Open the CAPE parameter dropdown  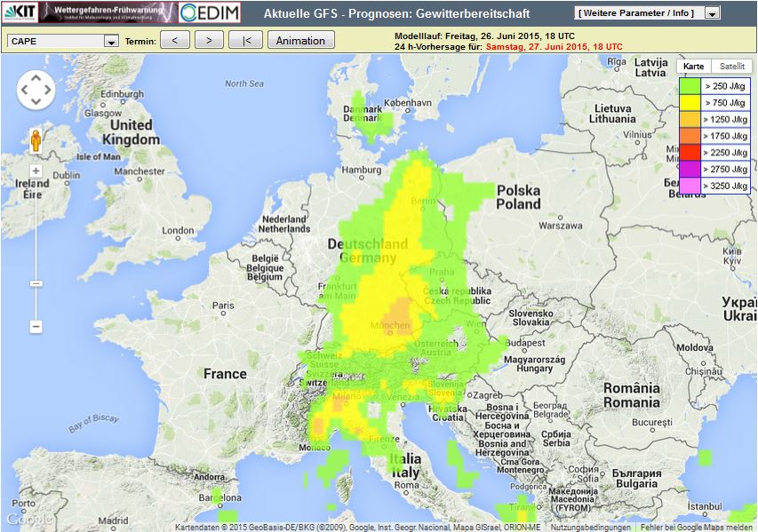63,41
